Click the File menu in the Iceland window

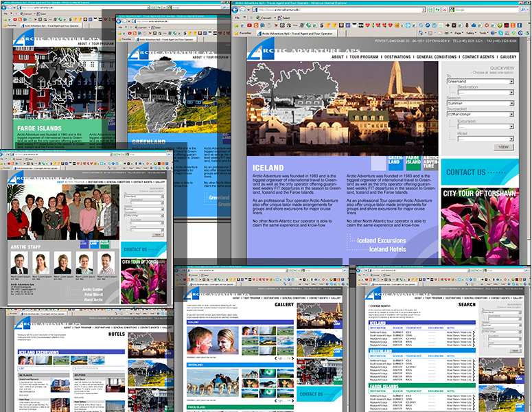[237, 18]
